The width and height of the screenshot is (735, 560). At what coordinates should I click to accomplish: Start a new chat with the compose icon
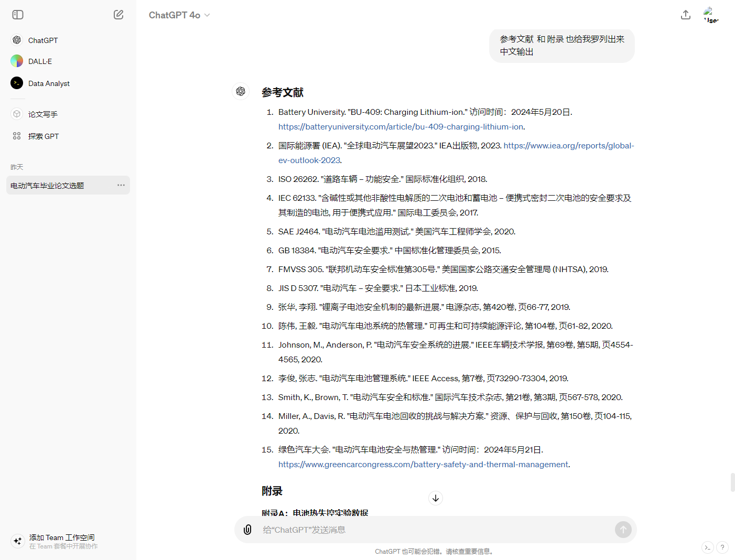pyautogui.click(x=118, y=15)
